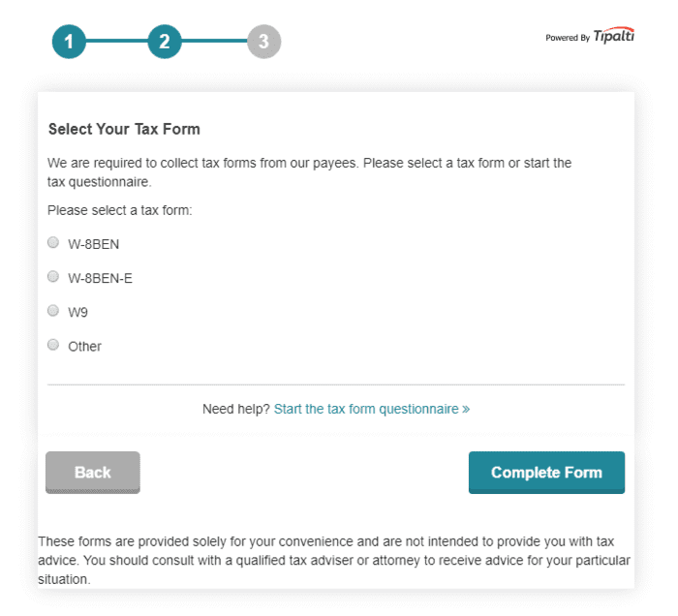The height and width of the screenshot is (616, 678).
Task: Click the grey step 3 circle
Action: point(263,42)
